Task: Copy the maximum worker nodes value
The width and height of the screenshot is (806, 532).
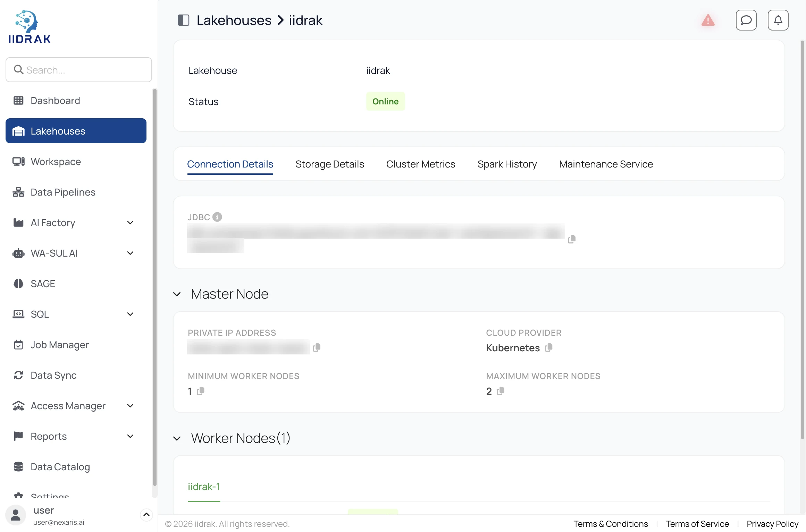Action: tap(501, 391)
